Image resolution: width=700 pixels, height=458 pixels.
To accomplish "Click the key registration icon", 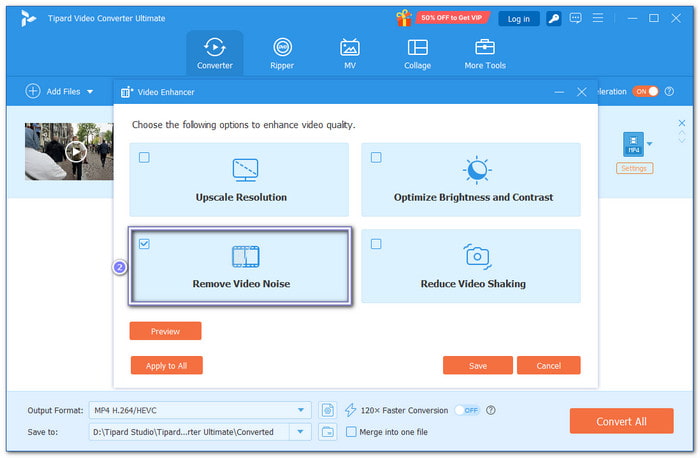I will coord(554,19).
